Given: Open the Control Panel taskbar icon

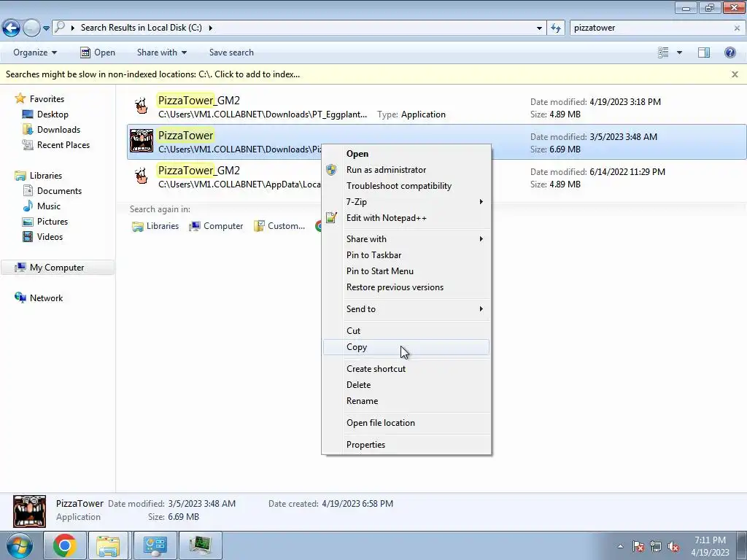Looking at the screenshot, I should pyautogui.click(x=155, y=545).
